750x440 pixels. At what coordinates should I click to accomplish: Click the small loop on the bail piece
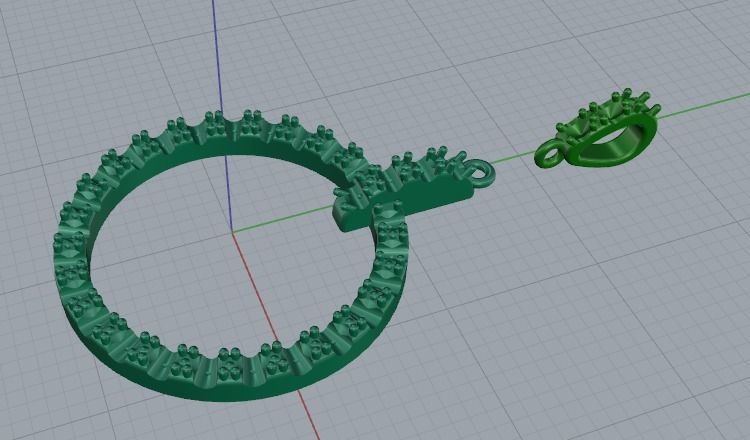click(x=550, y=154)
